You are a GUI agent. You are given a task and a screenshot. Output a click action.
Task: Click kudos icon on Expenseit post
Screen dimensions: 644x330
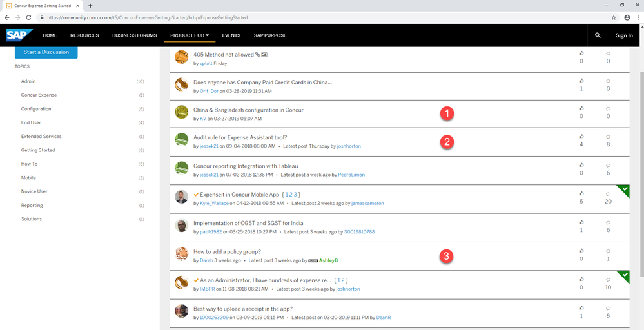click(x=581, y=193)
